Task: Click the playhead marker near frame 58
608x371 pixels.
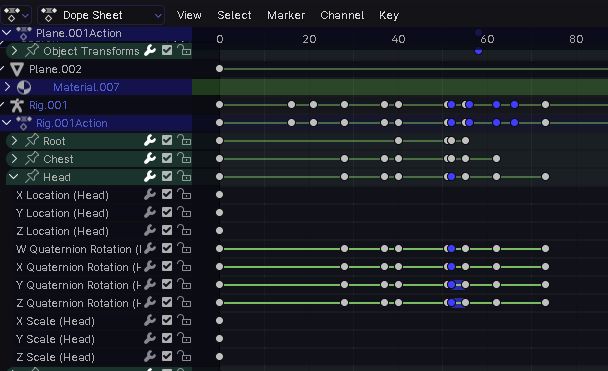Action: 478,50
